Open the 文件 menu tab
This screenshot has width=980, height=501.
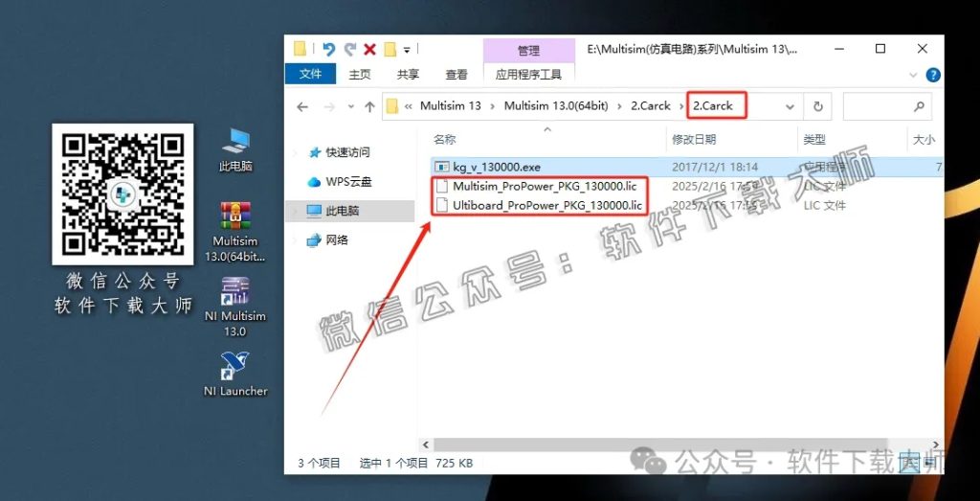click(310, 74)
